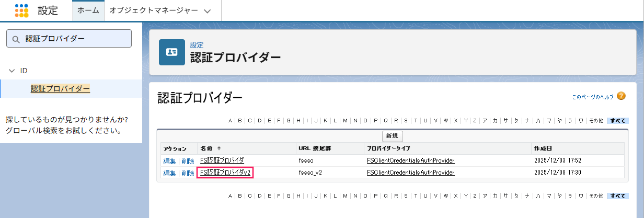Click the アクション column header

pyautogui.click(x=175, y=149)
